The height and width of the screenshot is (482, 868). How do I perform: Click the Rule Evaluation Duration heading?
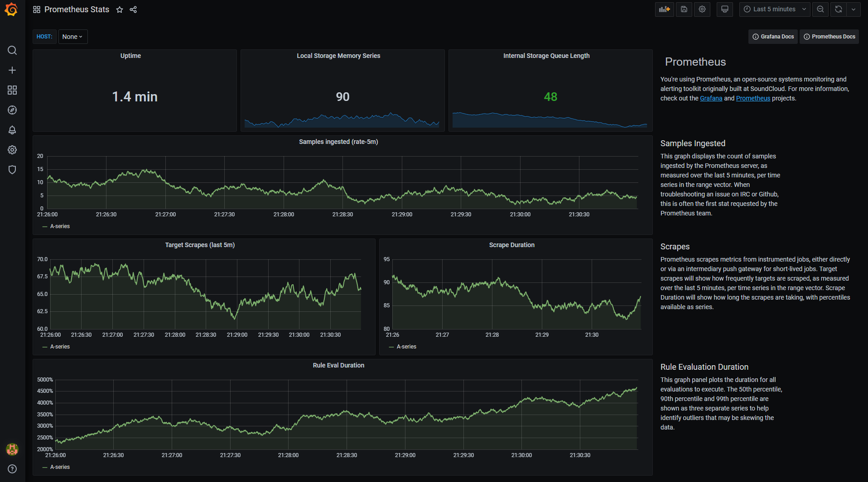tap(704, 367)
